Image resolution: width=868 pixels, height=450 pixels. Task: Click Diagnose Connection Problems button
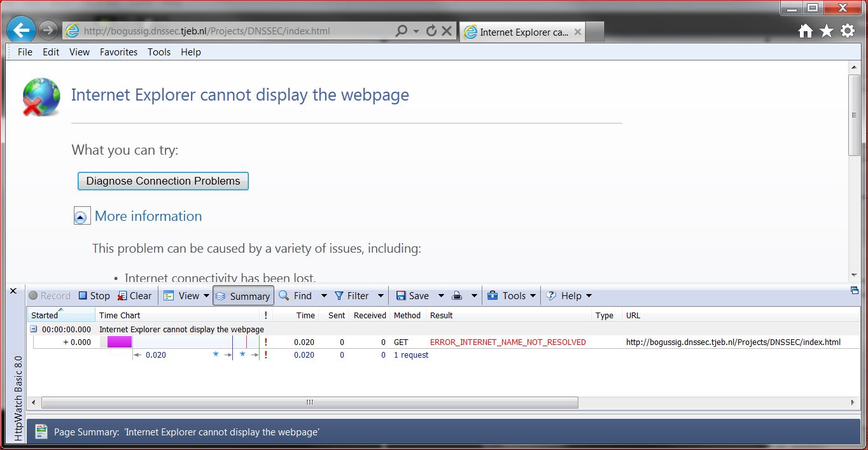[163, 181]
